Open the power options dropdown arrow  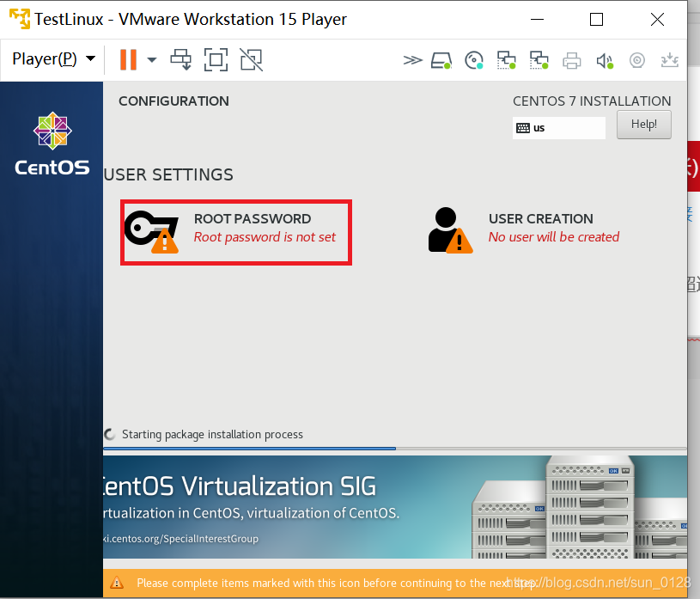[x=152, y=59]
